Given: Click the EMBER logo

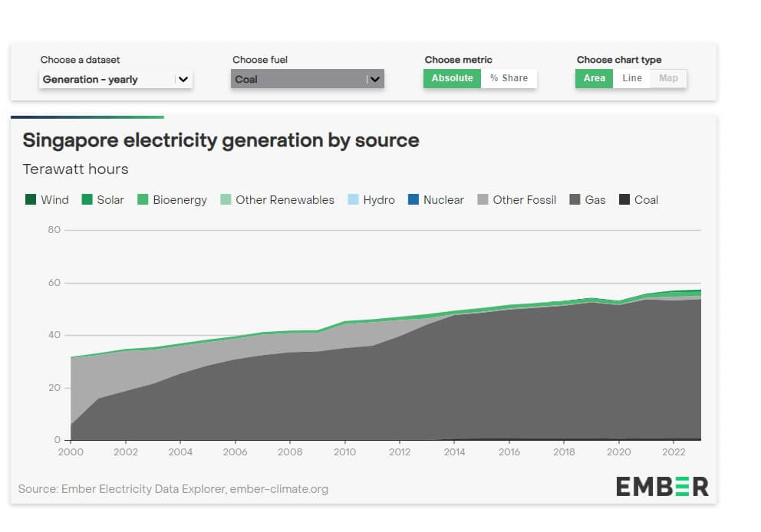Looking at the screenshot, I should tap(662, 486).
